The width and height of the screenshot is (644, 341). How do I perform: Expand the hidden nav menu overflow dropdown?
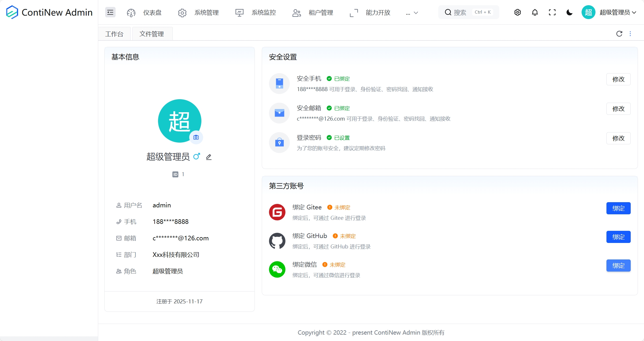[412, 13]
